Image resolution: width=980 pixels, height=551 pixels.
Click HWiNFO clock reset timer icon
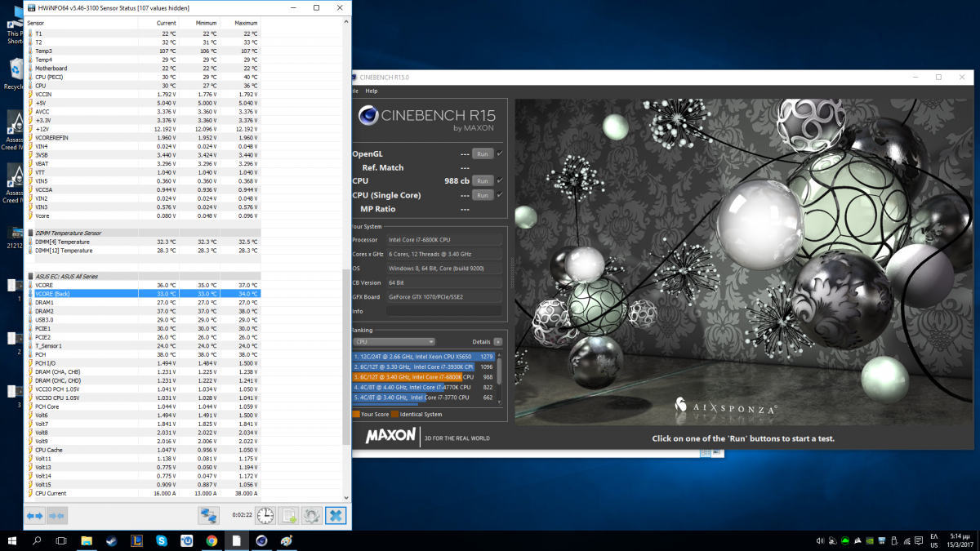pos(265,515)
